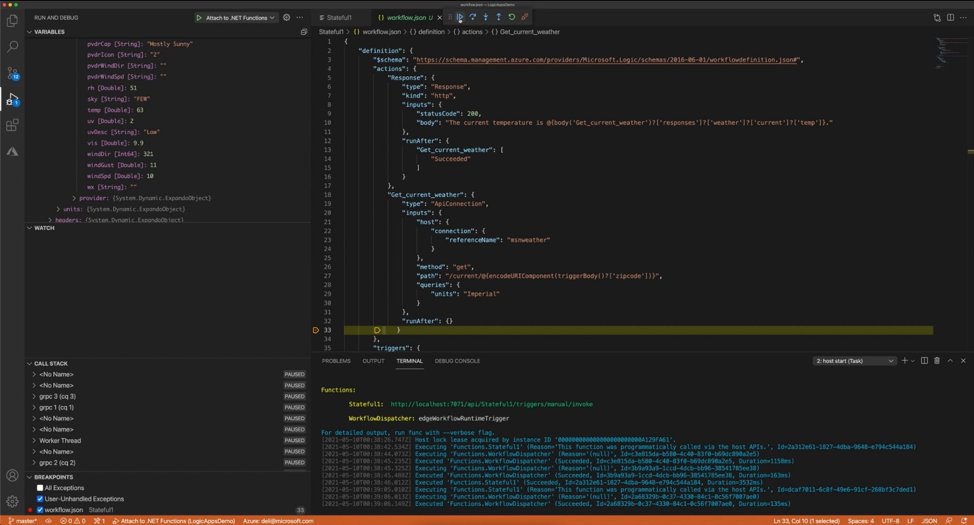Disable User-Unhandled Exceptions checkbox
Screen dimensions: 974x525
(x=40, y=499)
